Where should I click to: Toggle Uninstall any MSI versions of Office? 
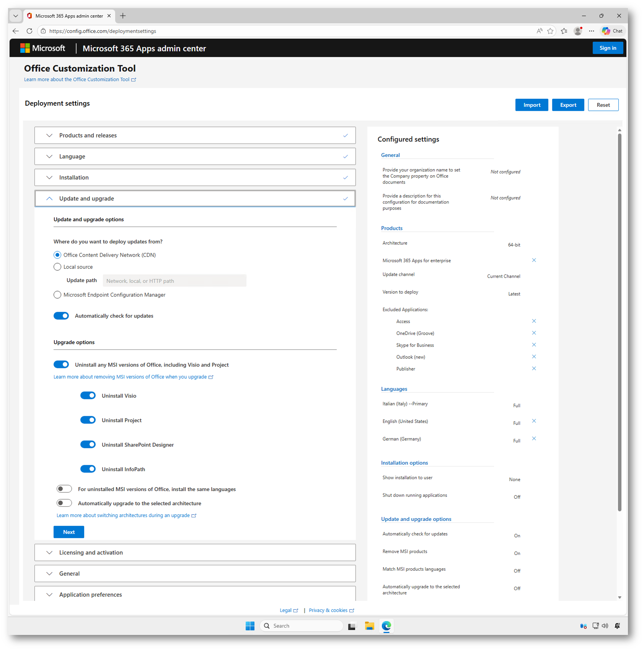(x=61, y=365)
